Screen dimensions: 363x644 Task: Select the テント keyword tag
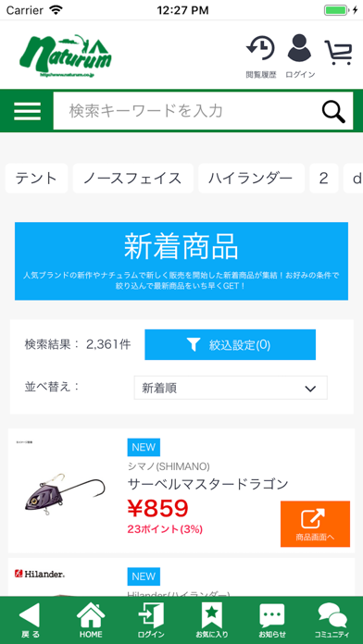click(x=36, y=179)
